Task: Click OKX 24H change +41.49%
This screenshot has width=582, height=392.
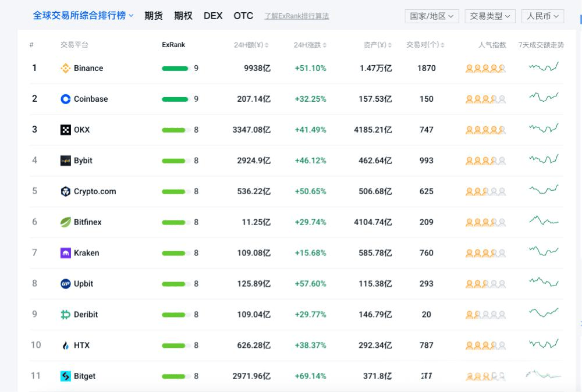Action: [310, 130]
